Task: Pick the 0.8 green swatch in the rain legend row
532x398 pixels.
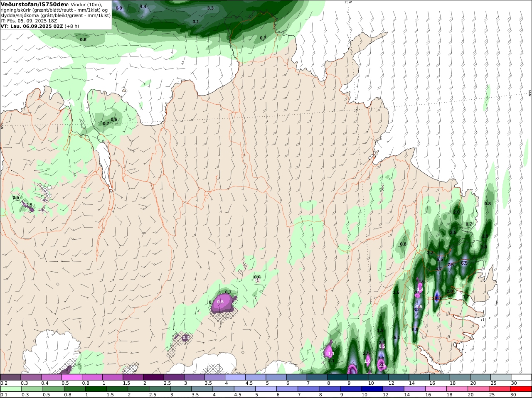Action: point(74,389)
